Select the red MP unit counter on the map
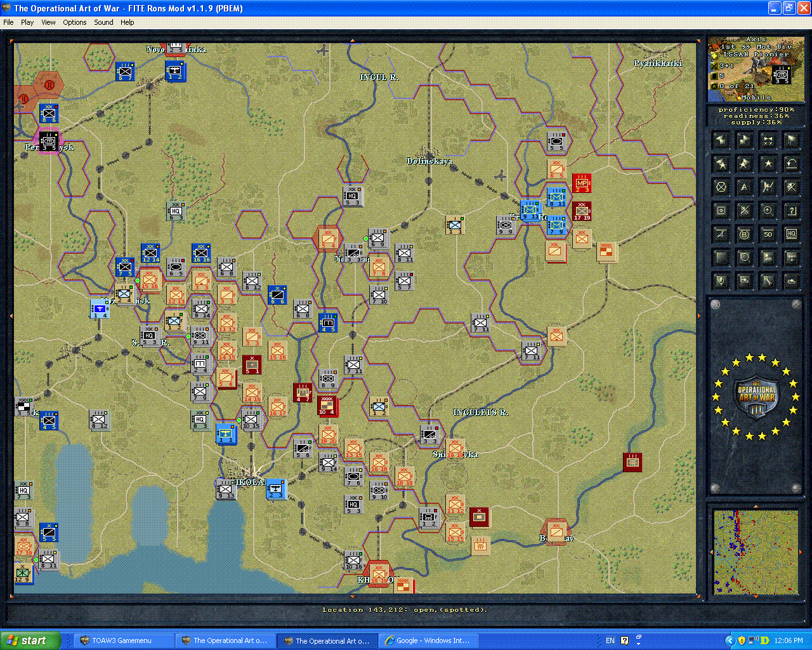Screen dimensions: 812x650 (581, 183)
